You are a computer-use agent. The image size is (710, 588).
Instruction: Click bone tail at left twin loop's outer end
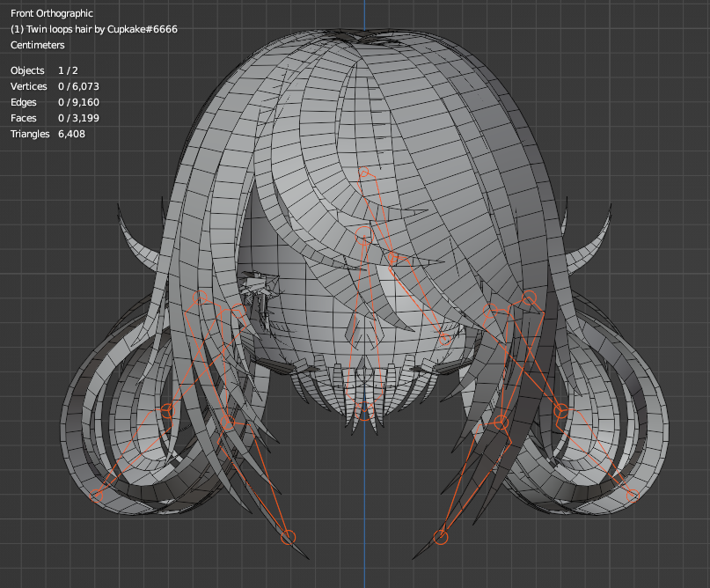[x=98, y=496]
